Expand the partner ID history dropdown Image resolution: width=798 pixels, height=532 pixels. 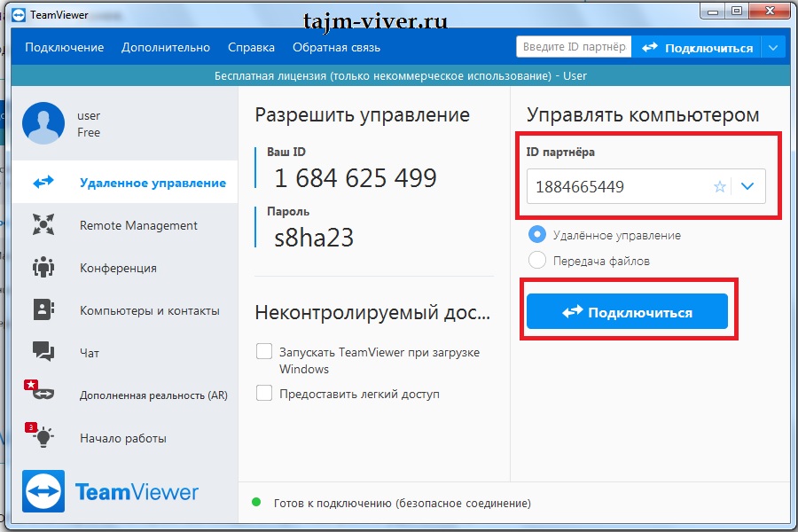point(747,187)
